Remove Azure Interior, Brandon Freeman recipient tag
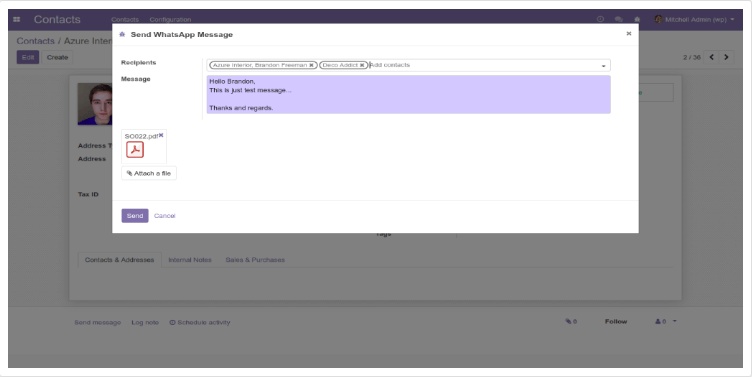752x377 pixels. pyautogui.click(x=311, y=65)
